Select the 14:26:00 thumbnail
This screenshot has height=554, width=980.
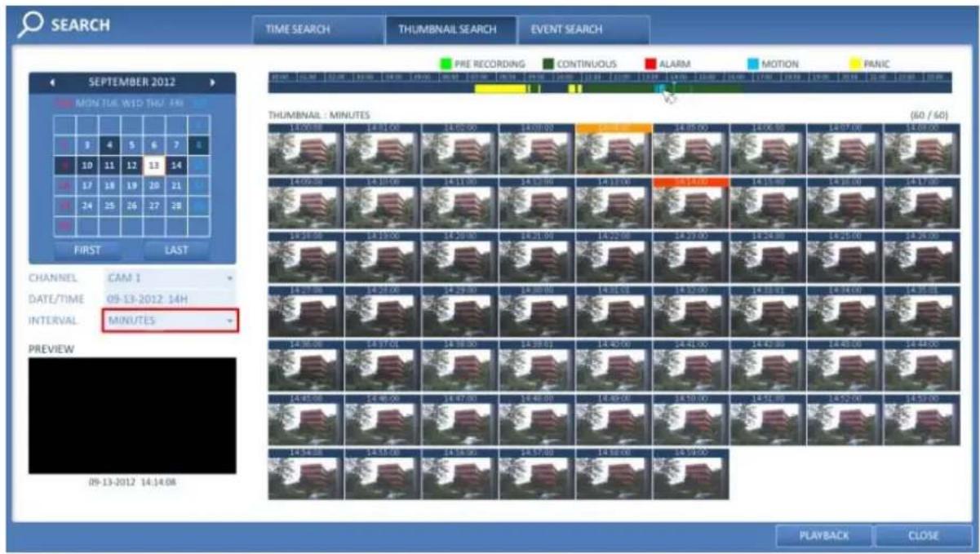[922, 257]
